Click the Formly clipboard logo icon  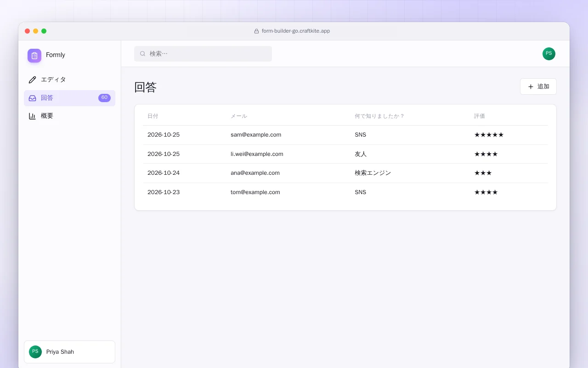[x=34, y=56]
